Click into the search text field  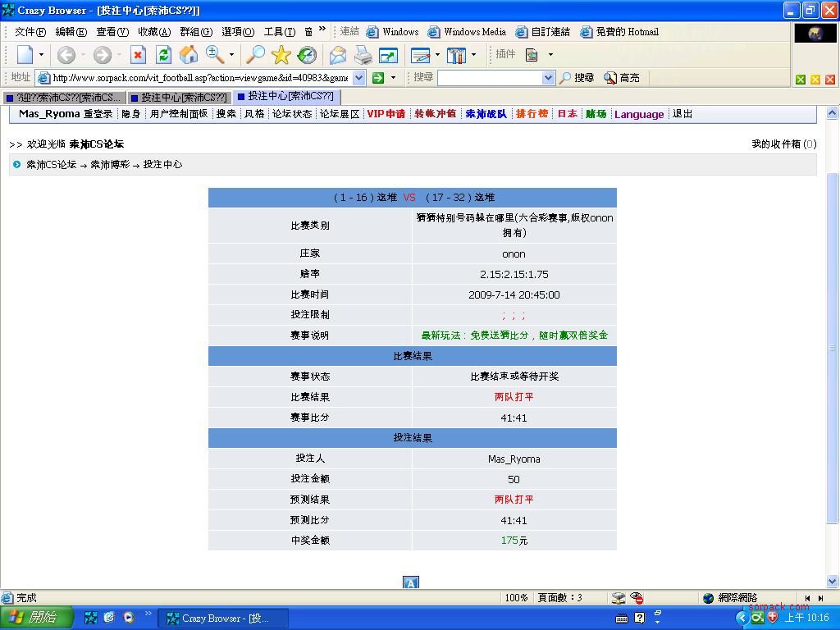pyautogui.click(x=490, y=78)
